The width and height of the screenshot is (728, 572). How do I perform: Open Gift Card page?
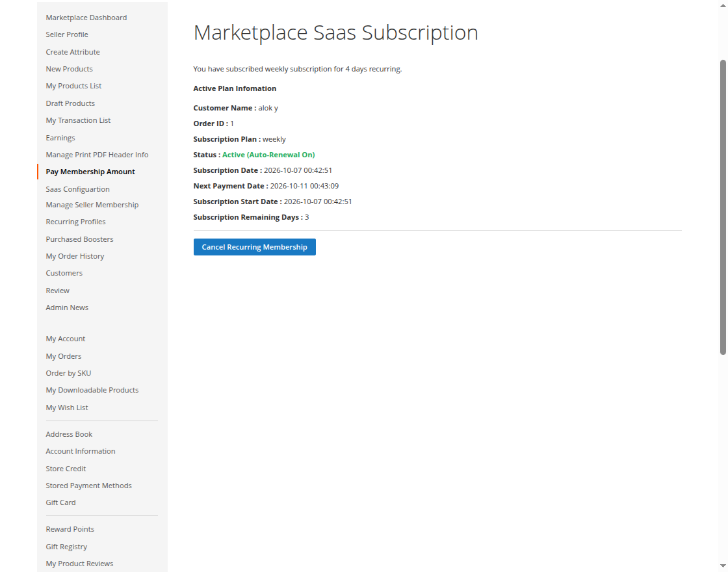pos(60,503)
